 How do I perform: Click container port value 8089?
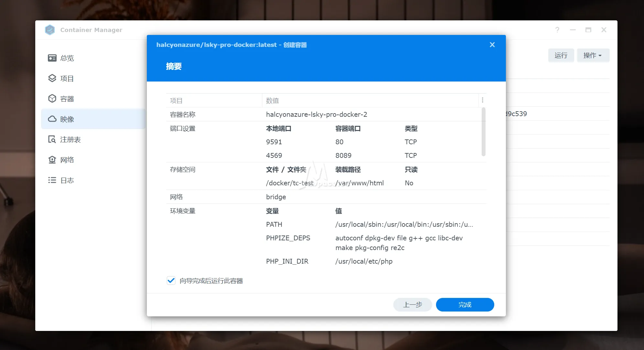(343, 155)
